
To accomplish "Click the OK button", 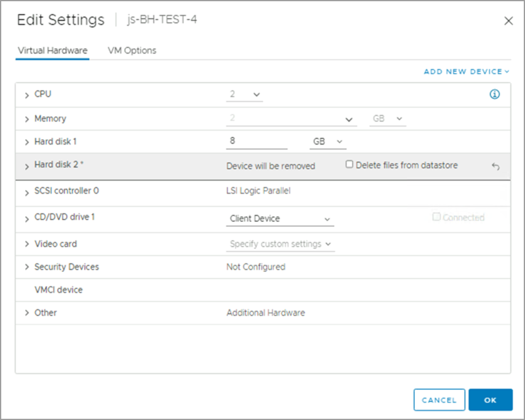I will [x=490, y=400].
